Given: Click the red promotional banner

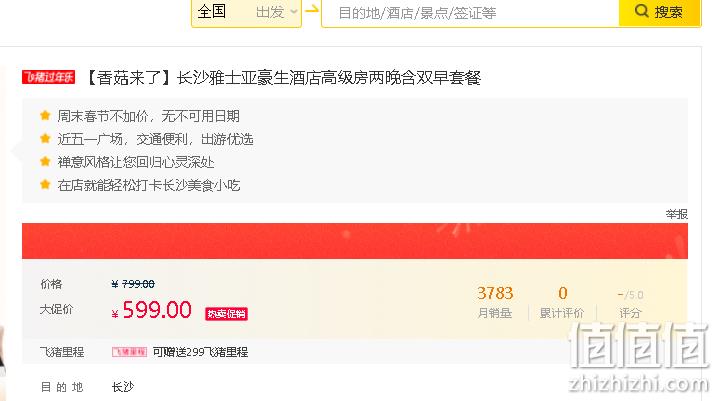Looking at the screenshot, I should 355,241.
